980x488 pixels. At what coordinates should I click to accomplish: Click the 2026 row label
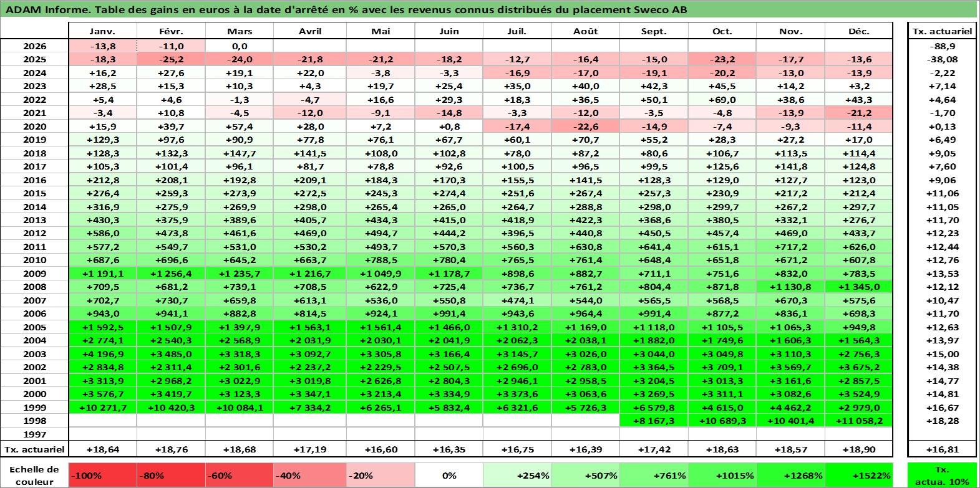(34, 46)
